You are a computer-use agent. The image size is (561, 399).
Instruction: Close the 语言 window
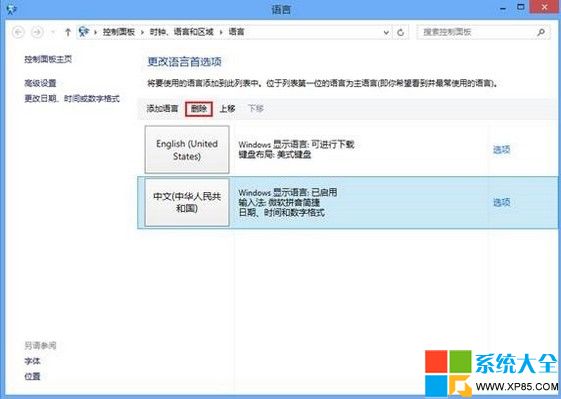545,7
